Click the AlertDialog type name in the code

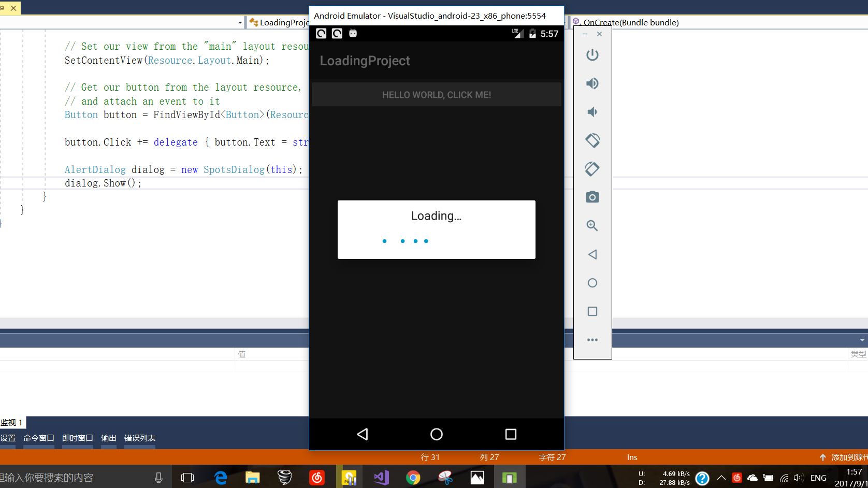point(95,170)
